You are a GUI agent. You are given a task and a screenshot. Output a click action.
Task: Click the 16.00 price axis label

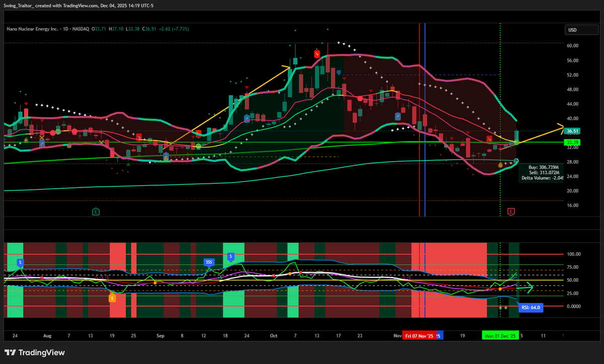573,206
